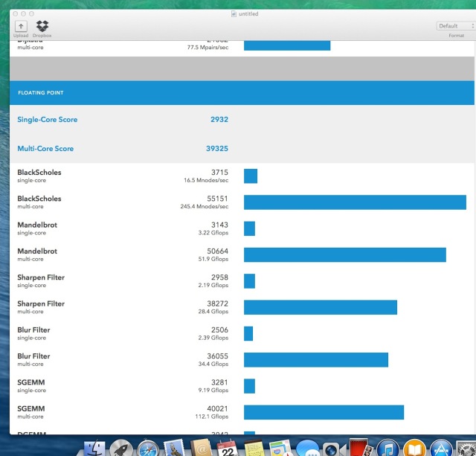Click the Blur Filter score 36055
This screenshot has height=456, width=476.
(217, 356)
